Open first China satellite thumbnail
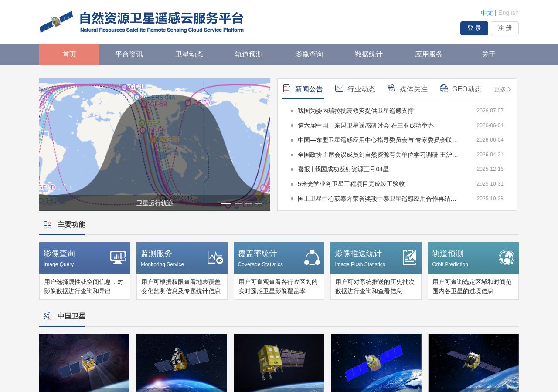The image size is (558, 392). 84,363
